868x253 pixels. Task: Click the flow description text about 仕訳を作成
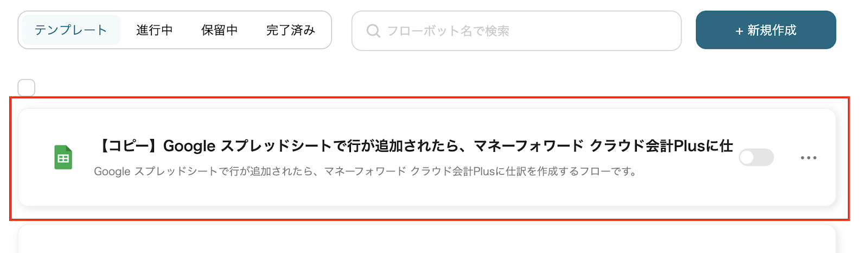click(x=365, y=172)
